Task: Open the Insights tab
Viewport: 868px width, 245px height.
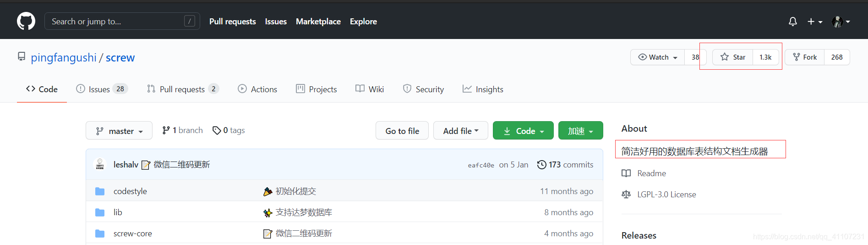Action: [489, 89]
